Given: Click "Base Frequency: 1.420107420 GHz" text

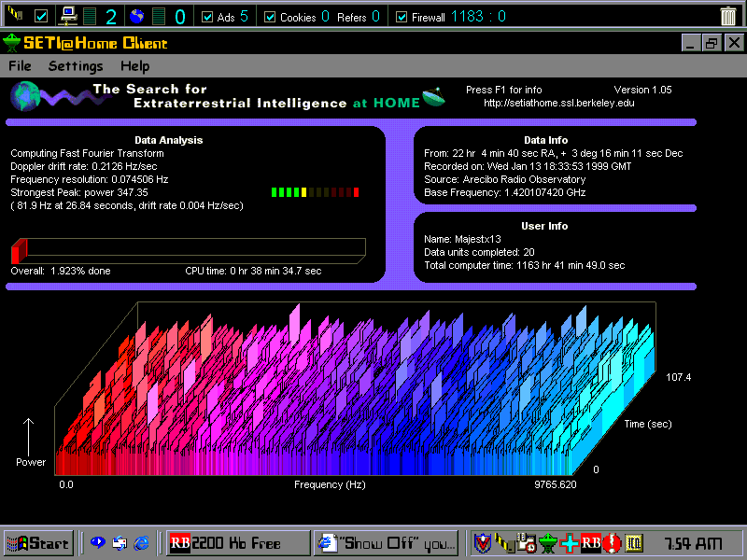Looking at the screenshot, I should (x=505, y=192).
